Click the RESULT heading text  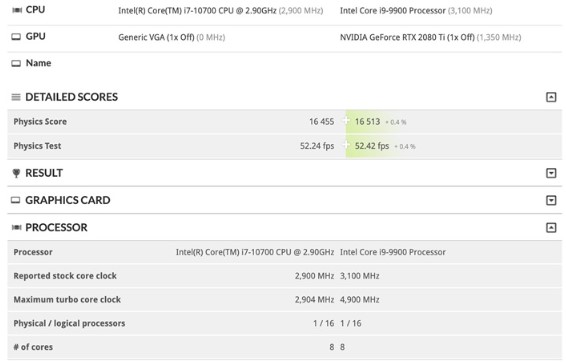pos(44,173)
